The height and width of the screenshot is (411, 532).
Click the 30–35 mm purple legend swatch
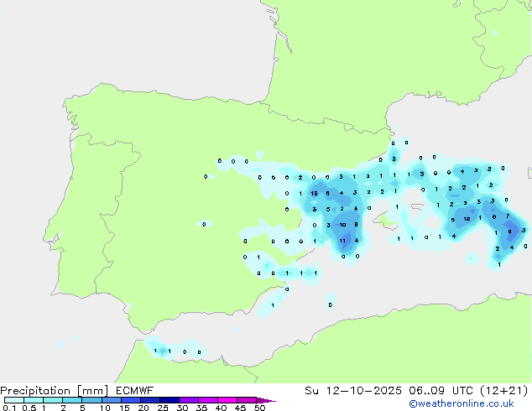click(x=188, y=400)
